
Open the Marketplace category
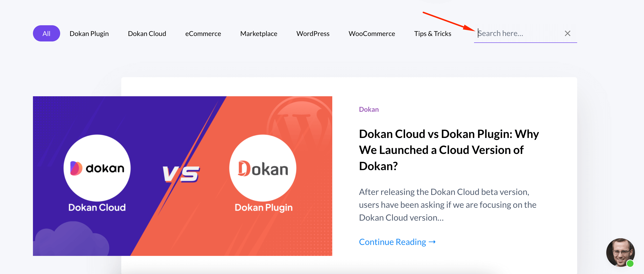coord(259,33)
